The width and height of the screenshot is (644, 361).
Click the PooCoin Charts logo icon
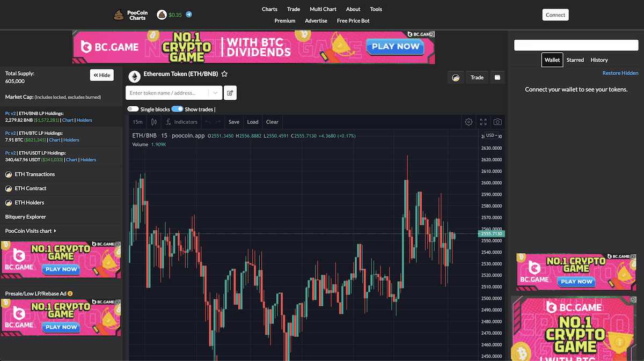click(x=119, y=15)
